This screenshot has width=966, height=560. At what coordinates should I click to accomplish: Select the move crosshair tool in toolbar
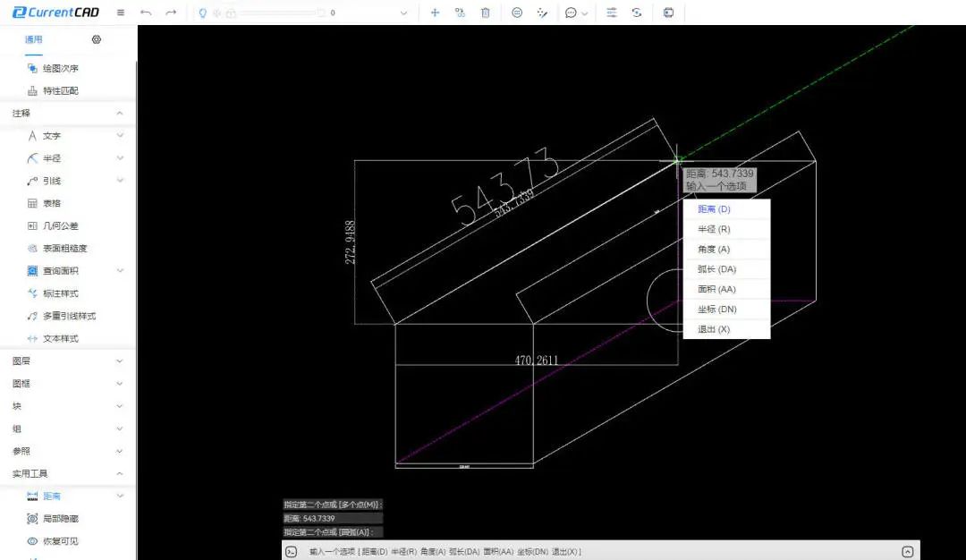pyautogui.click(x=435, y=13)
